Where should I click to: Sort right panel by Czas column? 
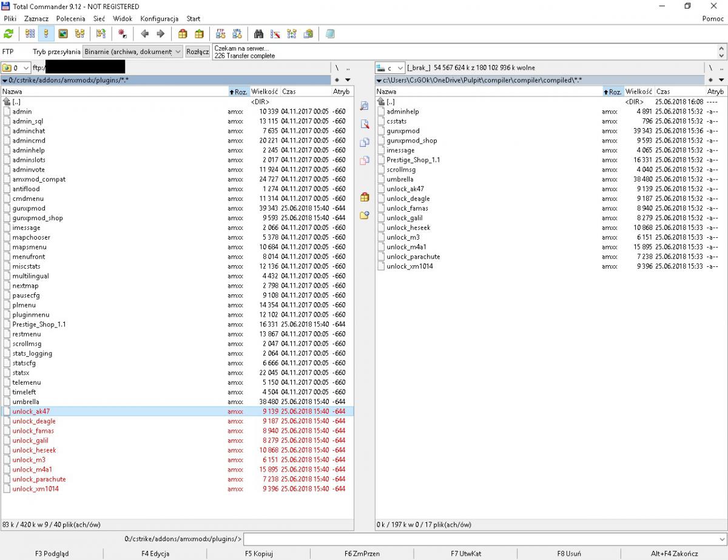(679, 92)
